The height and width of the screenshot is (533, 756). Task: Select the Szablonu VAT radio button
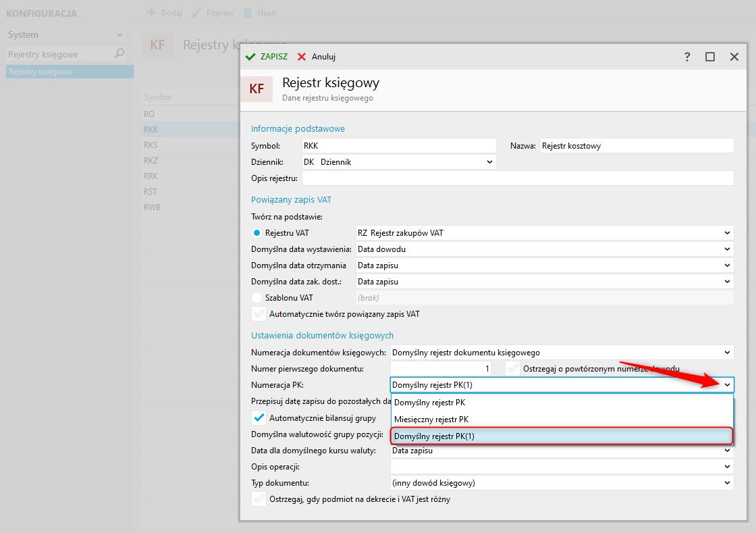257,298
